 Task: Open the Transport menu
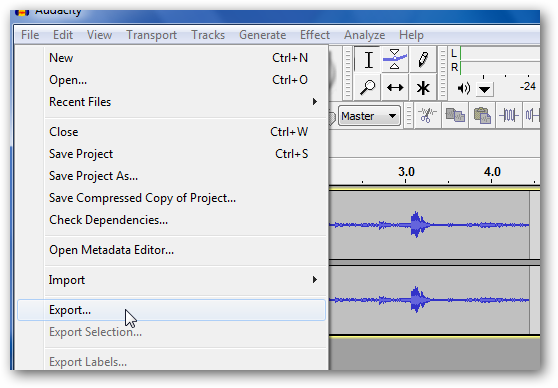[x=151, y=35]
